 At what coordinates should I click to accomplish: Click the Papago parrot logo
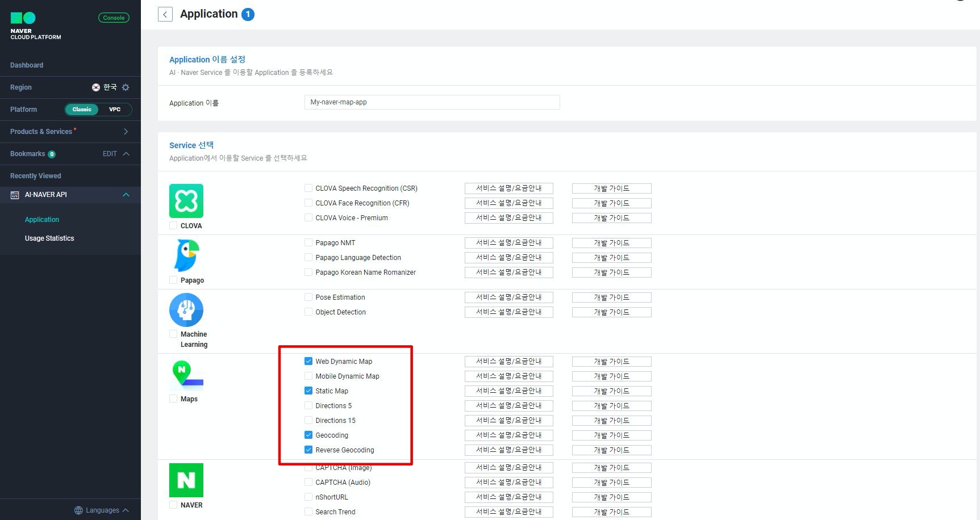click(186, 255)
